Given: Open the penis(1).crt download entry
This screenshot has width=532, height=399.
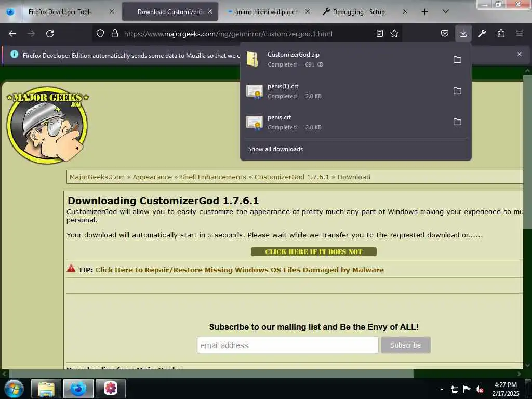Looking at the screenshot, I should click(344, 91).
